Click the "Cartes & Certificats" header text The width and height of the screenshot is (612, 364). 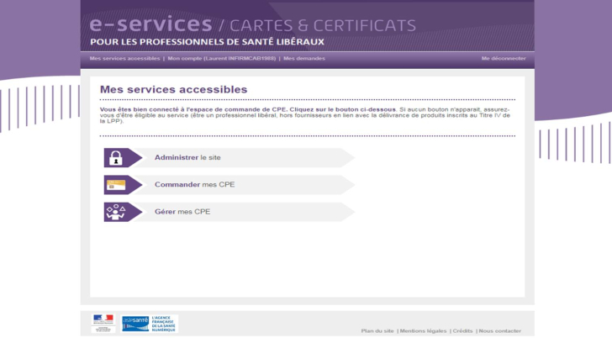(x=323, y=25)
